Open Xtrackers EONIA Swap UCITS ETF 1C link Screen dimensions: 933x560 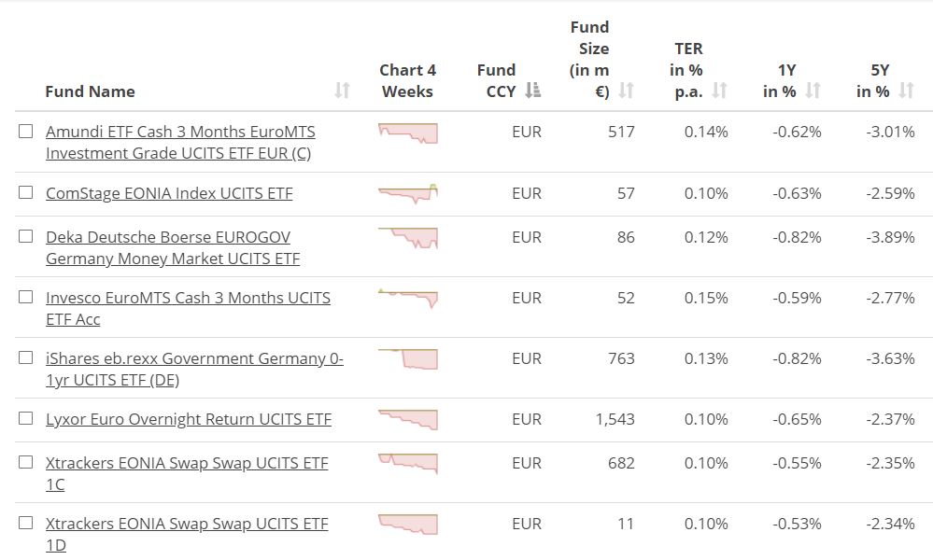pyautogui.click(x=187, y=463)
